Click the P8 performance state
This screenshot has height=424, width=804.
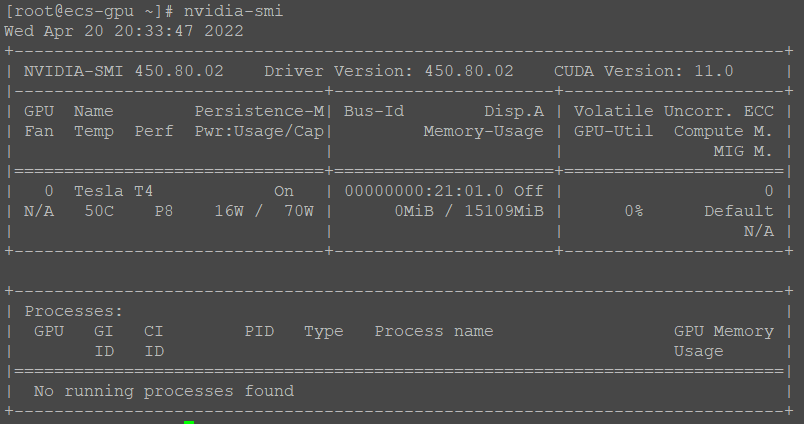tap(164, 211)
